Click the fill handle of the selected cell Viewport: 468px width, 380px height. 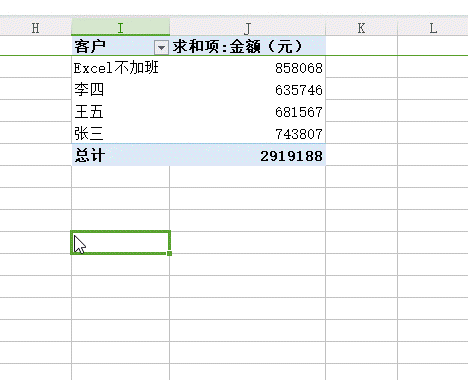[170, 253]
